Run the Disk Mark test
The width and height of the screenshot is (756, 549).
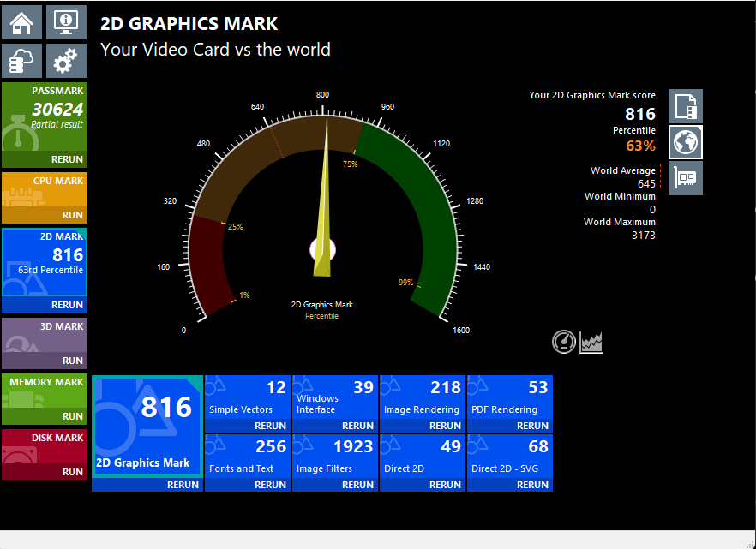tap(72, 472)
